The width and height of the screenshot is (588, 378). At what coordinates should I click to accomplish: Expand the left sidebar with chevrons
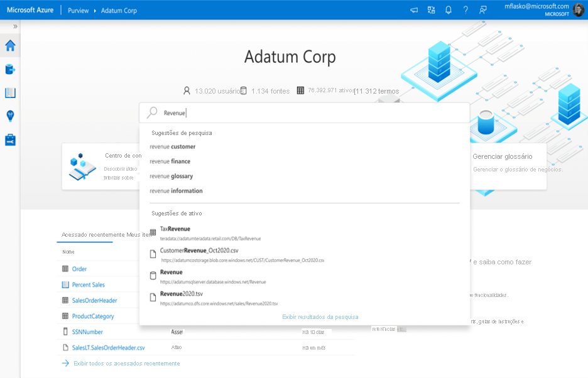[x=15, y=26]
